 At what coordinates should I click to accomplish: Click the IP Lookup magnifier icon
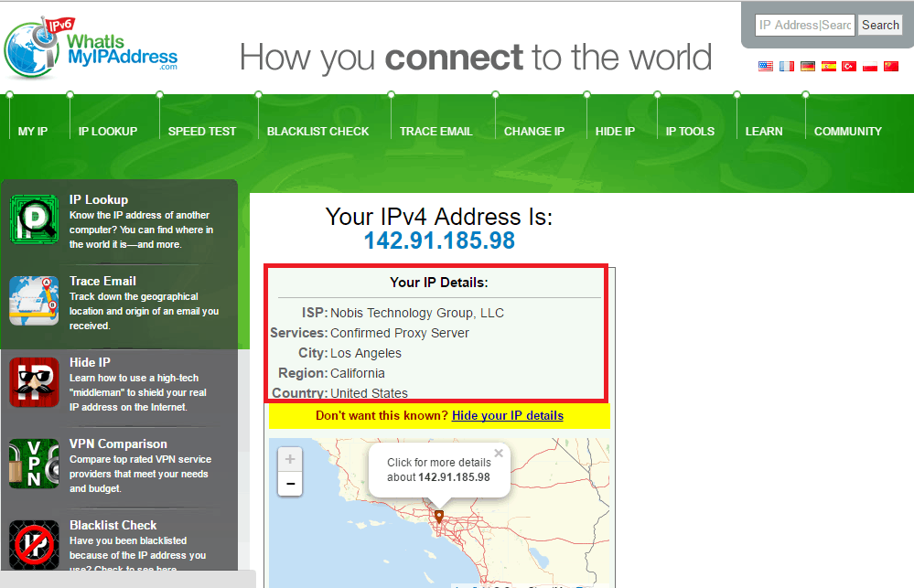35,219
